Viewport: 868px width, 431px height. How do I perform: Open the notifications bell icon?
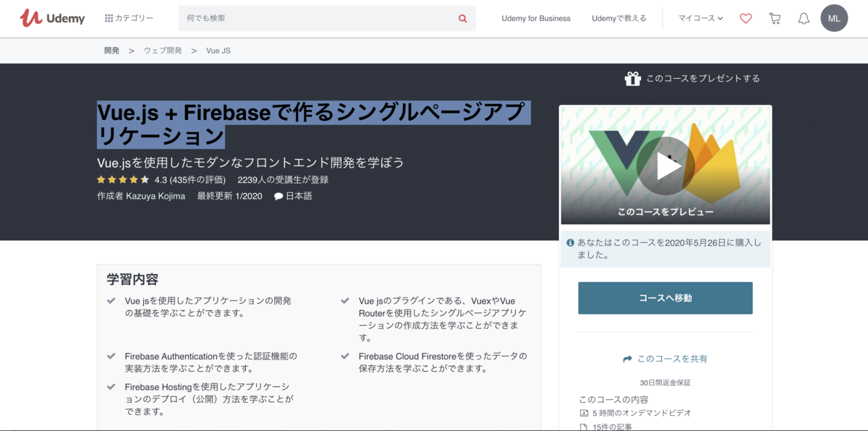pyautogui.click(x=804, y=18)
